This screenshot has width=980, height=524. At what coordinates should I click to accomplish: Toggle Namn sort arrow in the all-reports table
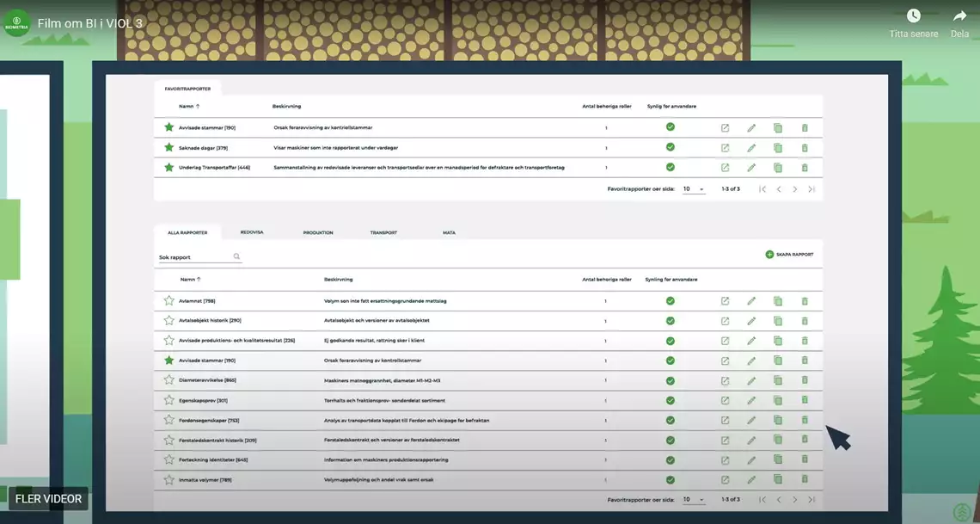pos(199,280)
